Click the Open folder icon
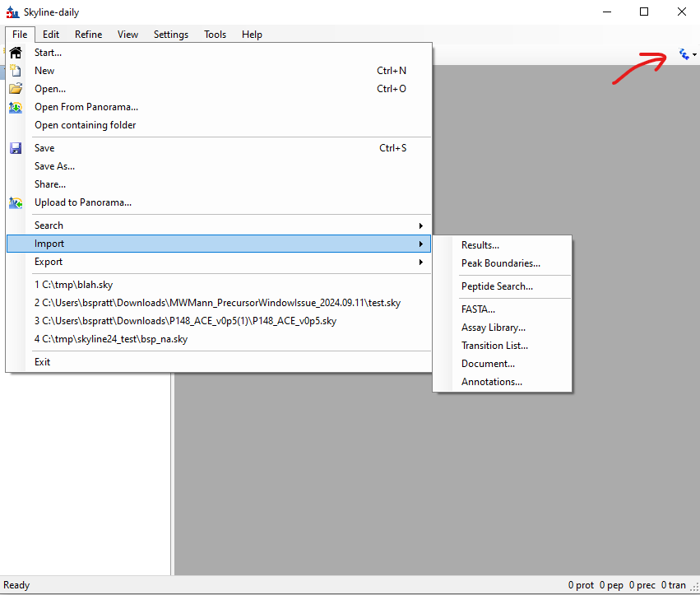Screen dimensions: 700x595 16,89
